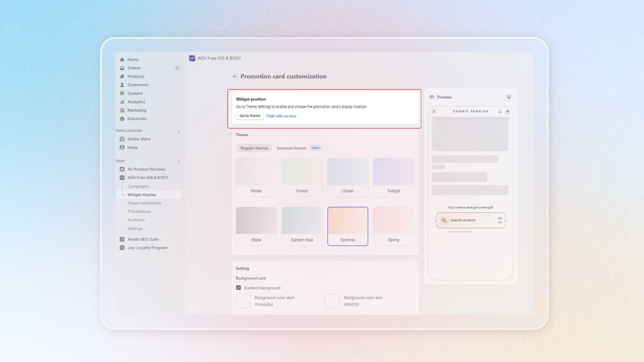The height and width of the screenshot is (362, 644).
Task: Choose the Ocean theme thumbnail
Action: 347,177
